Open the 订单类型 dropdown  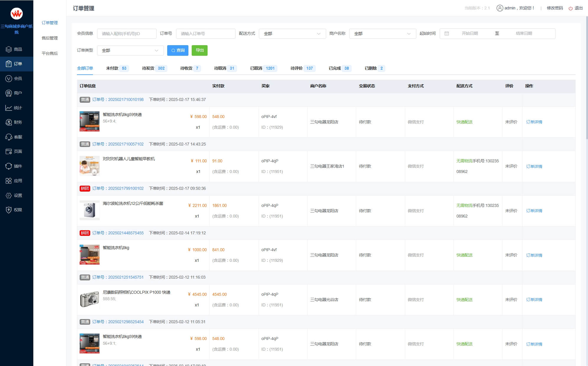coord(130,50)
